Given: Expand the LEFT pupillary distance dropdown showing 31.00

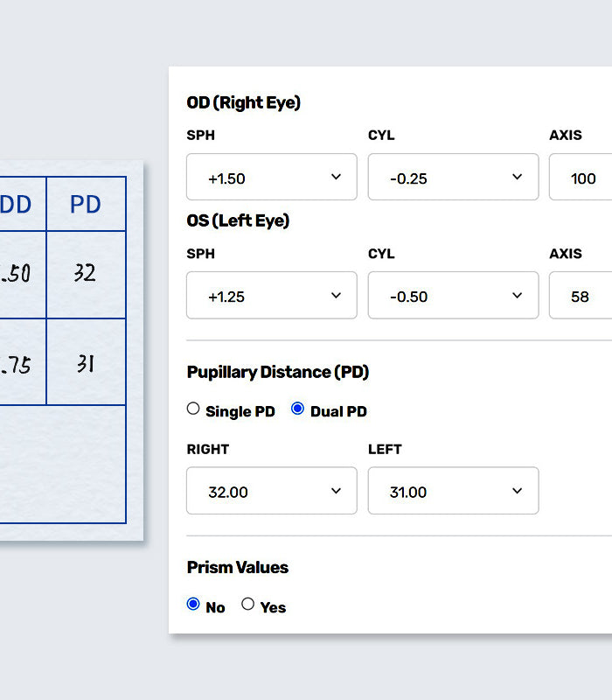Looking at the screenshot, I should point(453,491).
